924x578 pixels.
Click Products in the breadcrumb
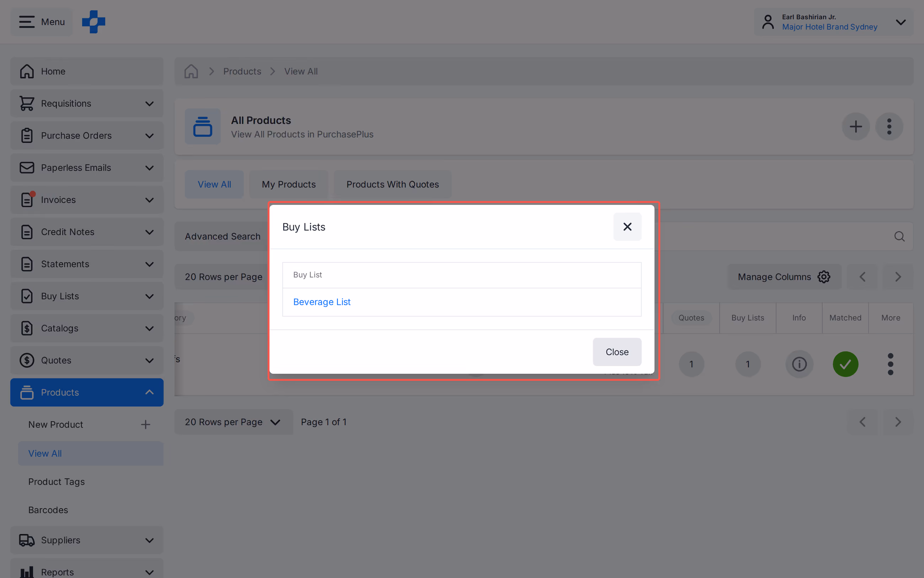pyautogui.click(x=242, y=71)
